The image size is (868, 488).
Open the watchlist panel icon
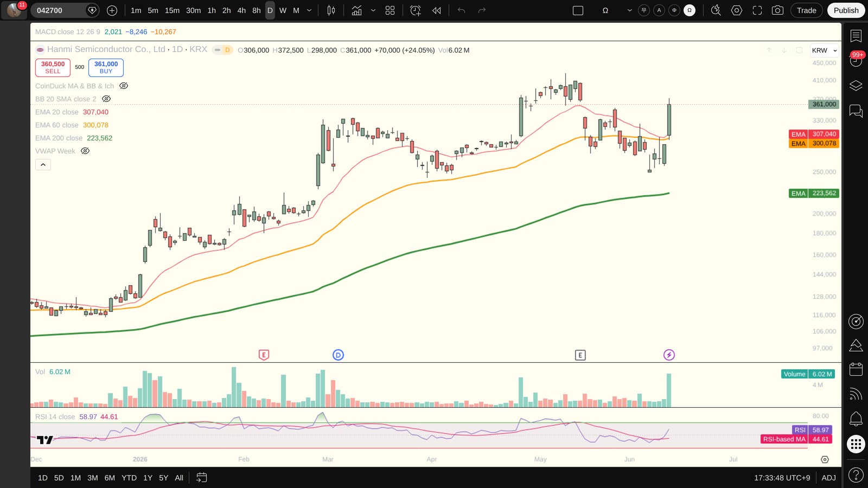pos(856,36)
